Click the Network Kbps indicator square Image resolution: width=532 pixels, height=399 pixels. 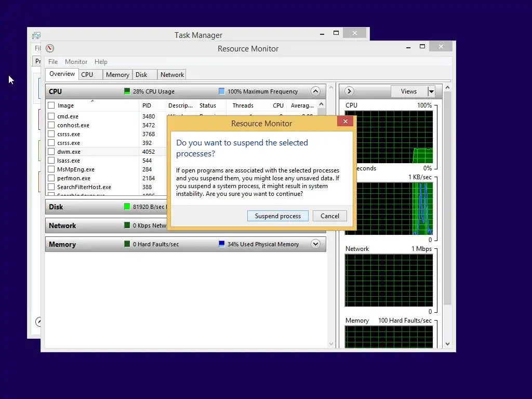click(127, 225)
